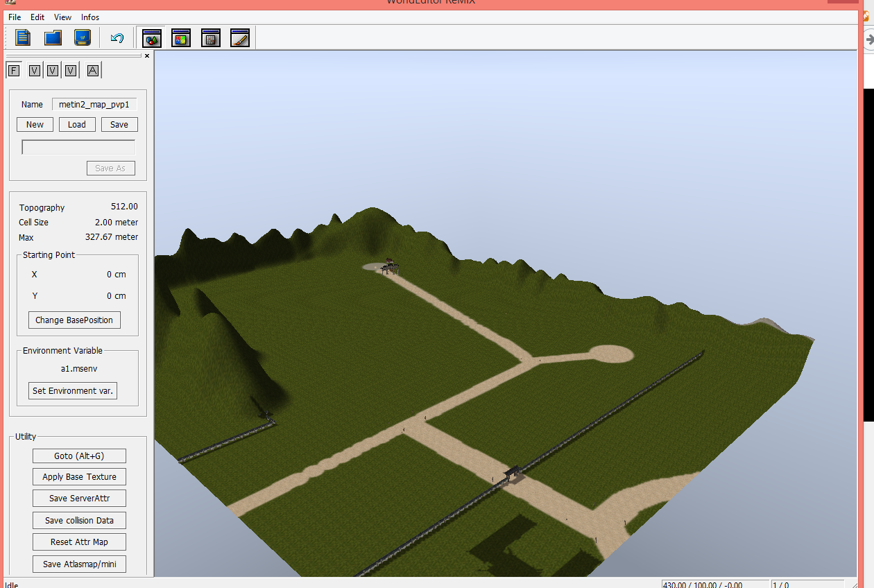Click the Topography label
Image resolution: width=874 pixels, height=588 pixels.
(x=42, y=207)
